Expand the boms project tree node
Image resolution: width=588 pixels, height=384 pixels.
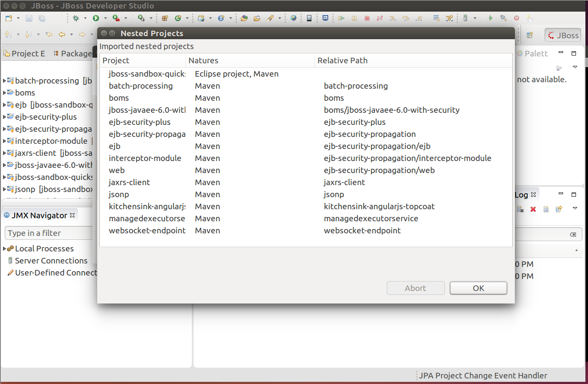coord(4,93)
